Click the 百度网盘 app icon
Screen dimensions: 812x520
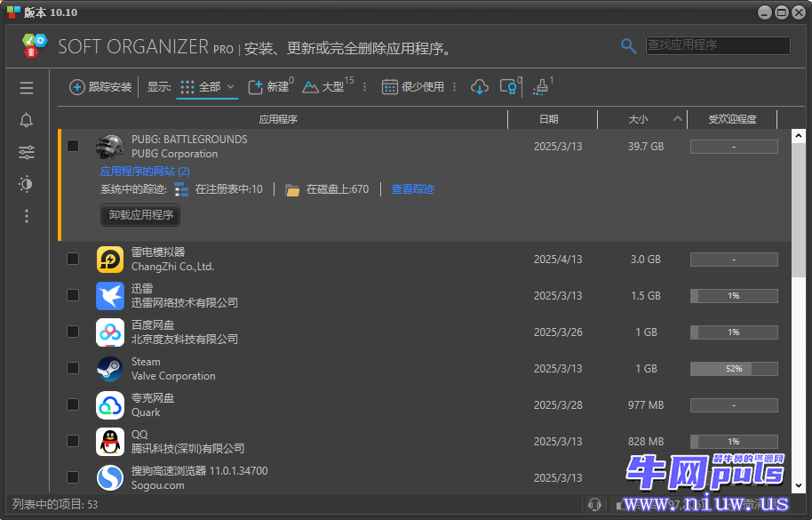point(110,332)
